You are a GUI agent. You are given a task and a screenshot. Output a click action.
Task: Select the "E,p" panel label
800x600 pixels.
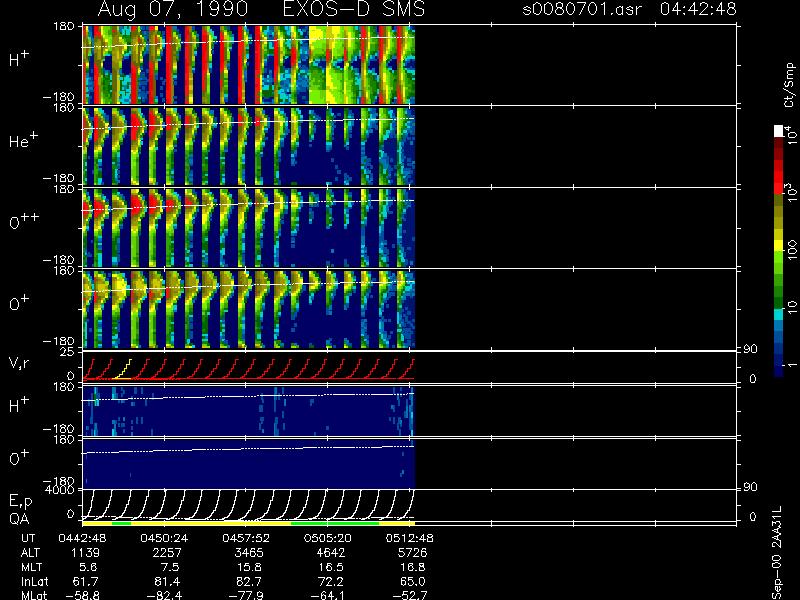[20, 501]
